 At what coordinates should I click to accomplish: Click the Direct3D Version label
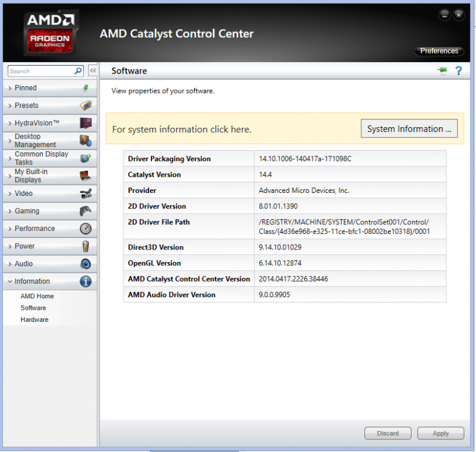click(156, 247)
